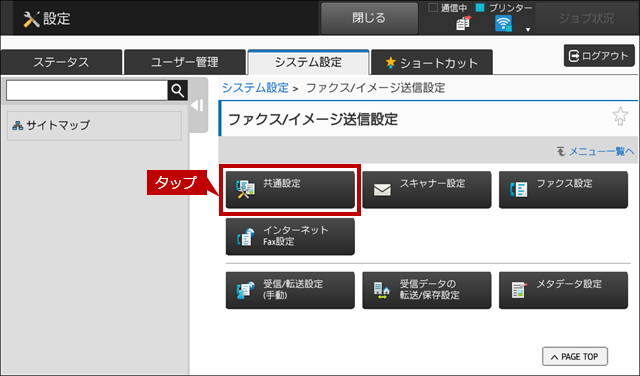Click the Wi-Fi printer status icon
The image size is (640, 376).
503,24
